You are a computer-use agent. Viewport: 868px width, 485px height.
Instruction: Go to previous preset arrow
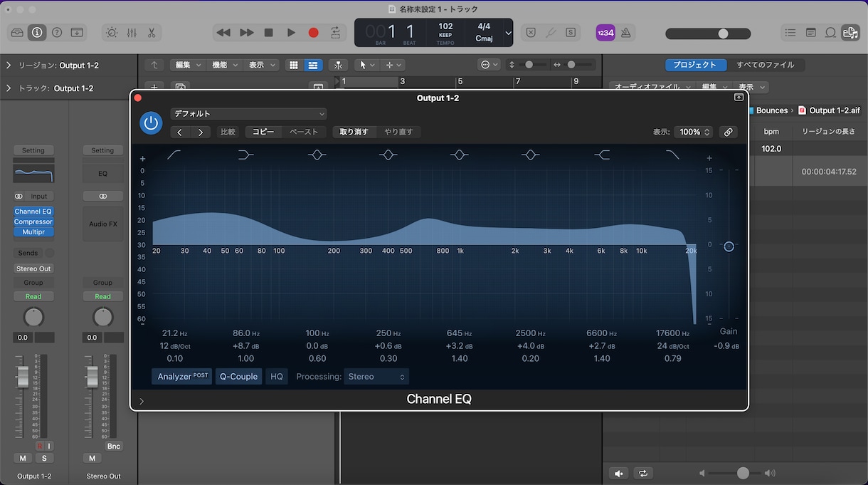click(x=180, y=132)
